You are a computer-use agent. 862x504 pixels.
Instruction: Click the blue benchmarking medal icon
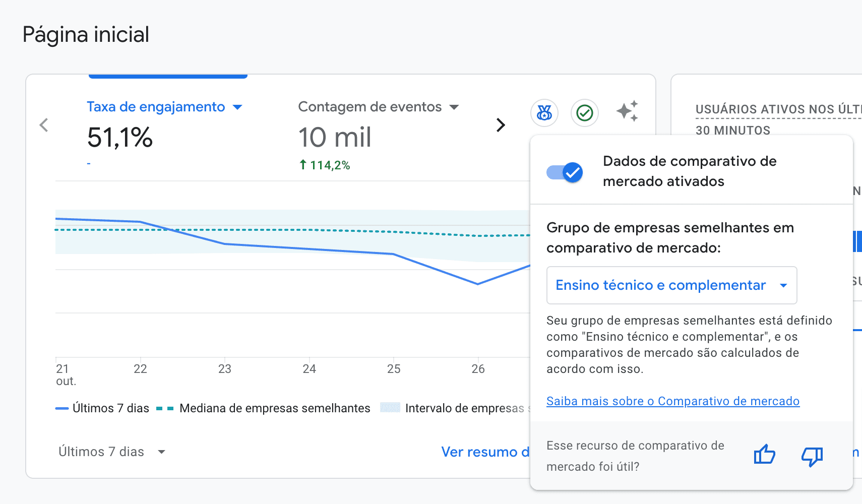pyautogui.click(x=544, y=113)
